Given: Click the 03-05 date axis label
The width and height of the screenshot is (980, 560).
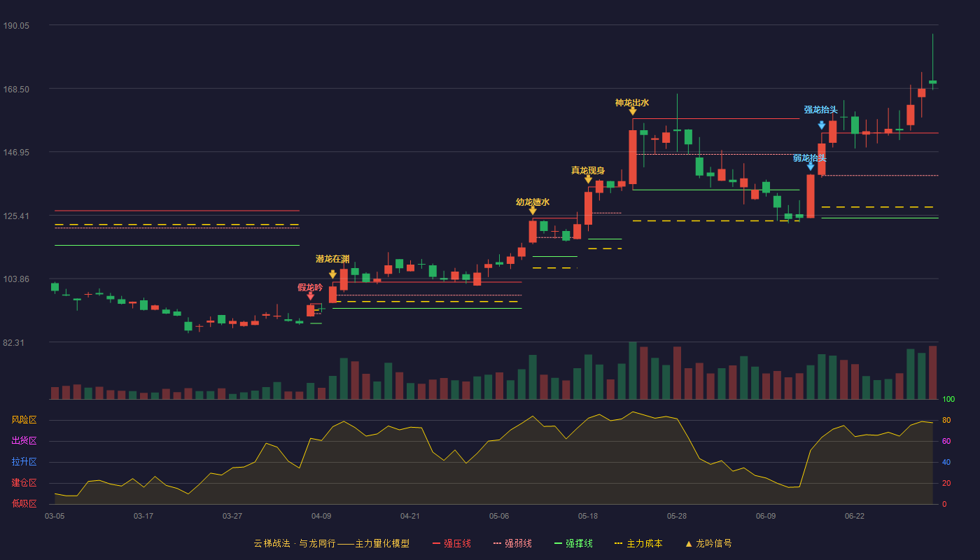Looking at the screenshot, I should click(x=55, y=516).
